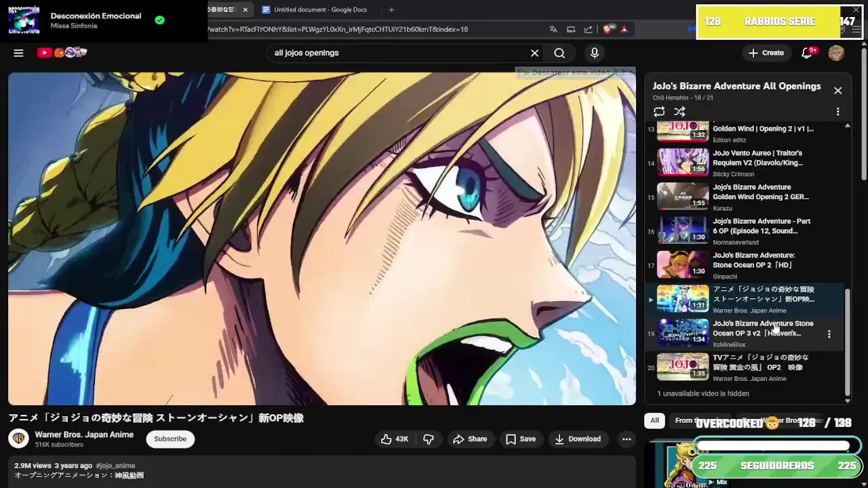Play Part 6 OP Episode 12 playlist item
This screenshot has width=868, height=488.
[x=746, y=231]
